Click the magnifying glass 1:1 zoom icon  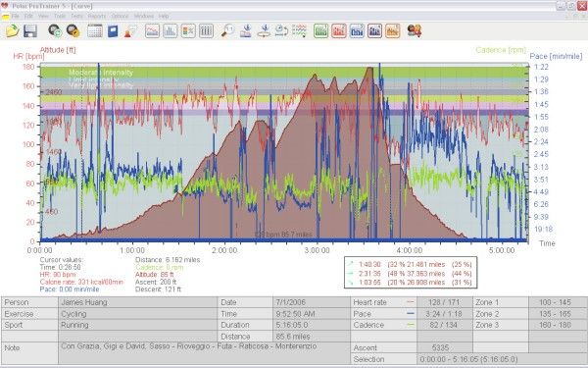pyautogui.click(x=227, y=30)
